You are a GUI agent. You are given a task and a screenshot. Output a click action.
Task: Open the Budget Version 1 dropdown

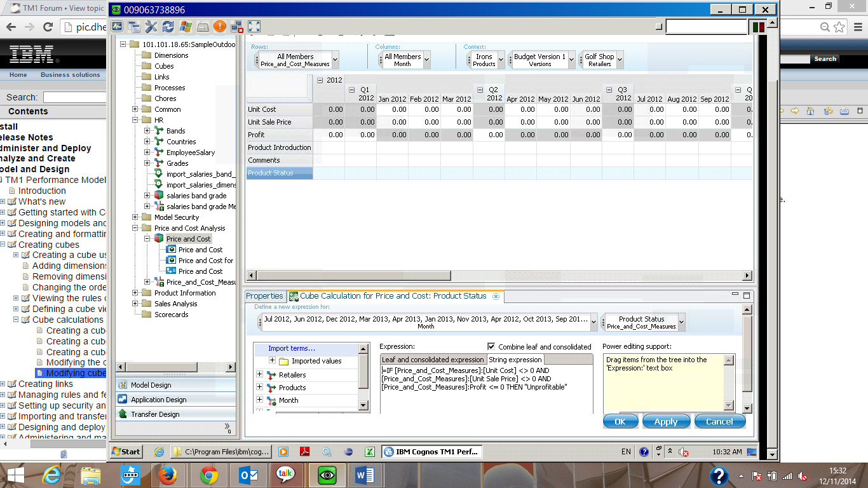(x=571, y=60)
